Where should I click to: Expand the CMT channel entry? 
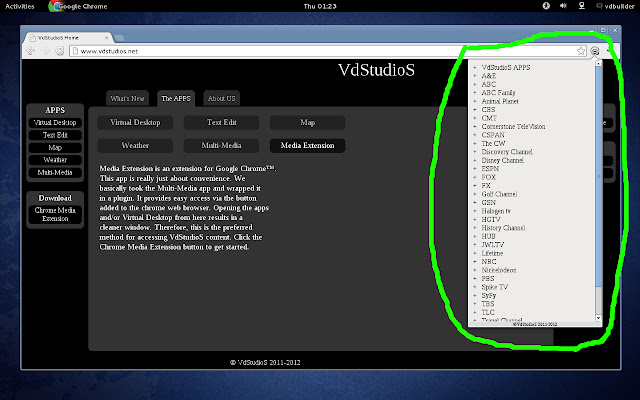[x=475, y=118]
